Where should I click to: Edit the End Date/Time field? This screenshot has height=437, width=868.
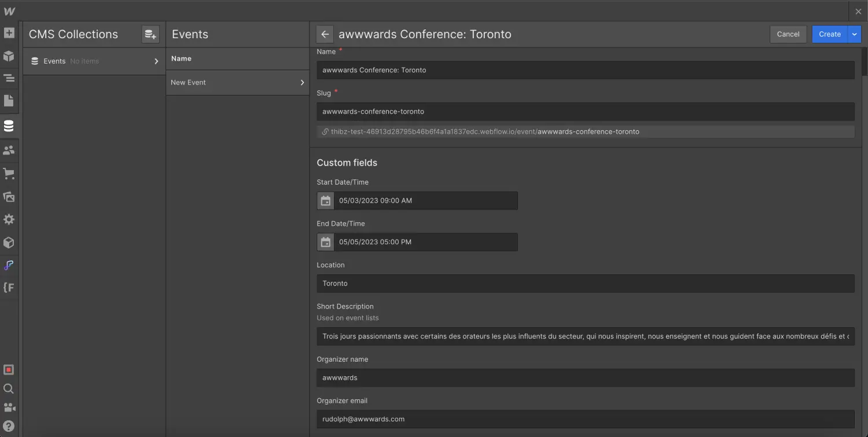click(426, 242)
